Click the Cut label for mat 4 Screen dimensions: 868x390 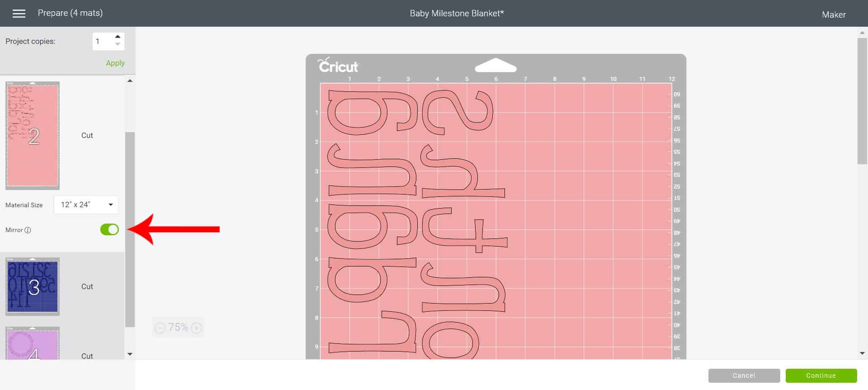87,356
